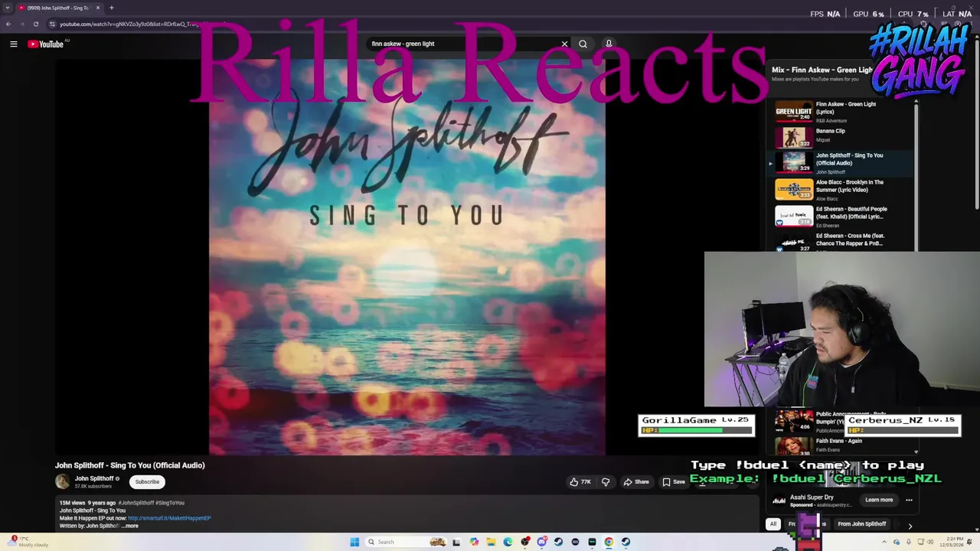The width and height of the screenshot is (980, 551).
Task: Show hidden system tray icons
Action: pyautogui.click(x=884, y=542)
